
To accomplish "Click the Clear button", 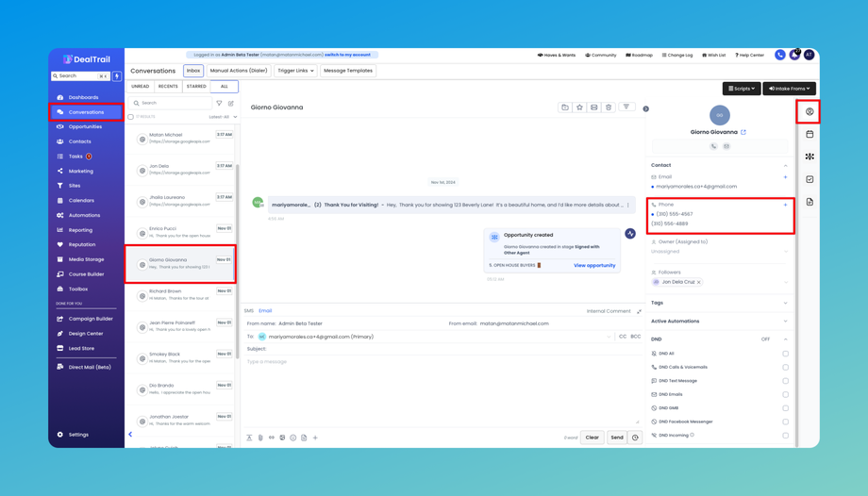I will (593, 438).
